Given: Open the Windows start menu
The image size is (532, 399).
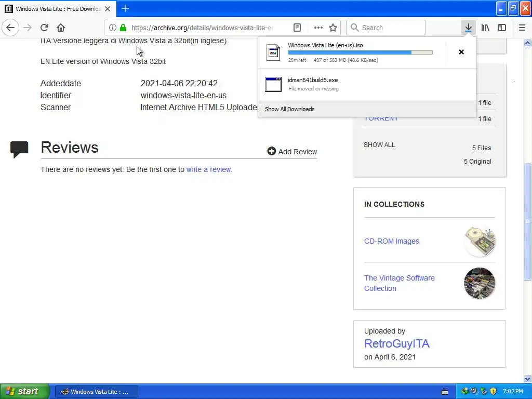Looking at the screenshot, I should coord(24,391).
